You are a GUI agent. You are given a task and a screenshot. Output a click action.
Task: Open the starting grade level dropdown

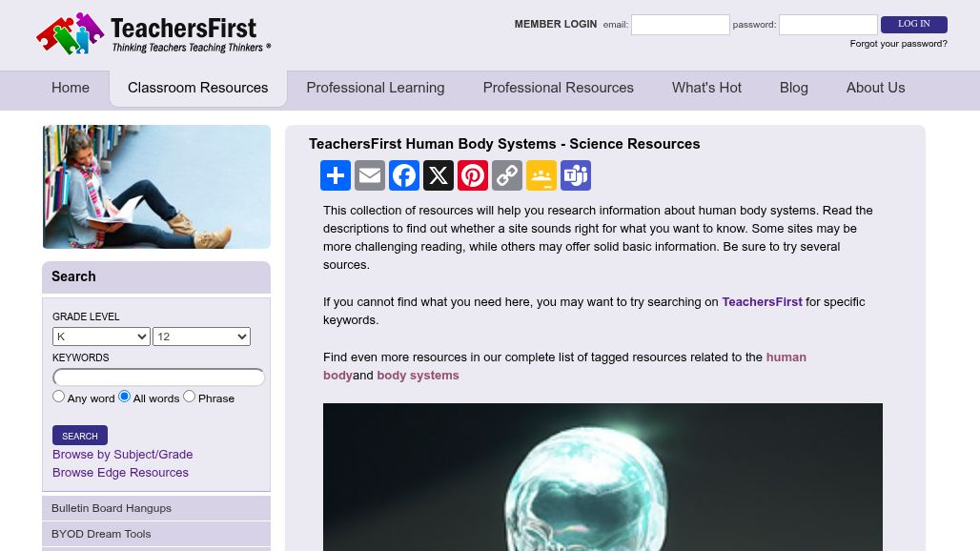tap(101, 337)
